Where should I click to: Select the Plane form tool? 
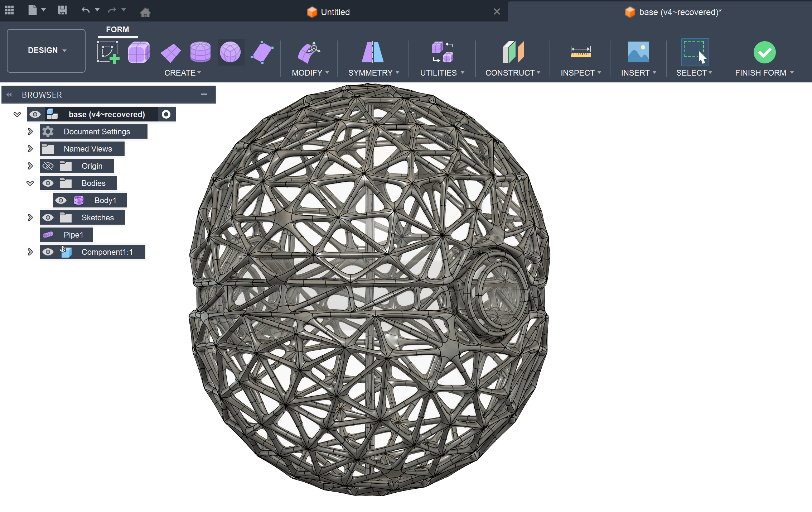click(170, 53)
